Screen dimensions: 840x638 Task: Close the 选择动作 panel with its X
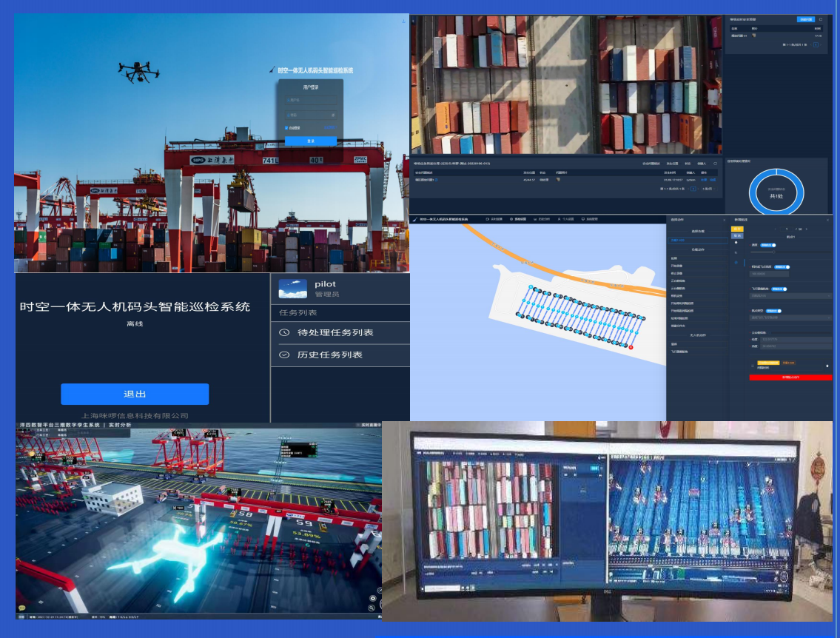point(723,220)
